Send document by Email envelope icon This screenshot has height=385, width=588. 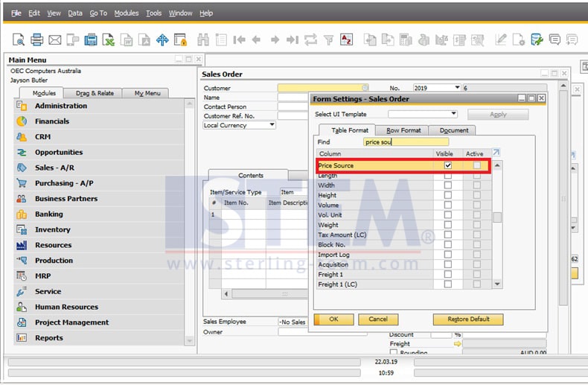(55, 39)
